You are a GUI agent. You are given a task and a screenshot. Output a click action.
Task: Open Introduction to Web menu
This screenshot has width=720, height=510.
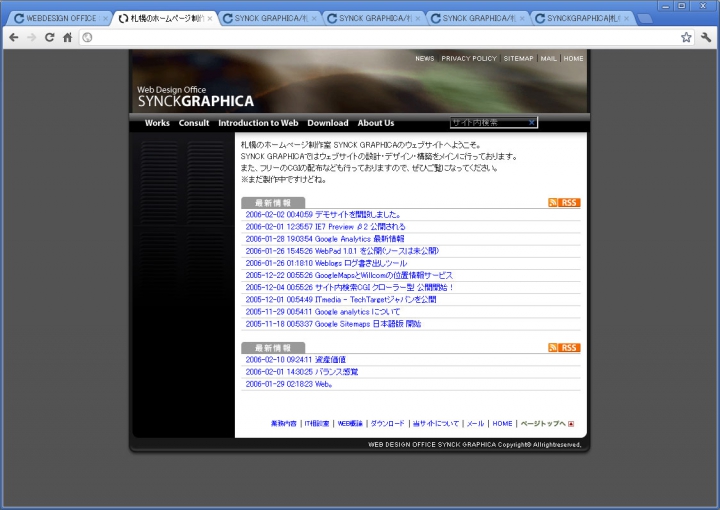[x=258, y=123]
